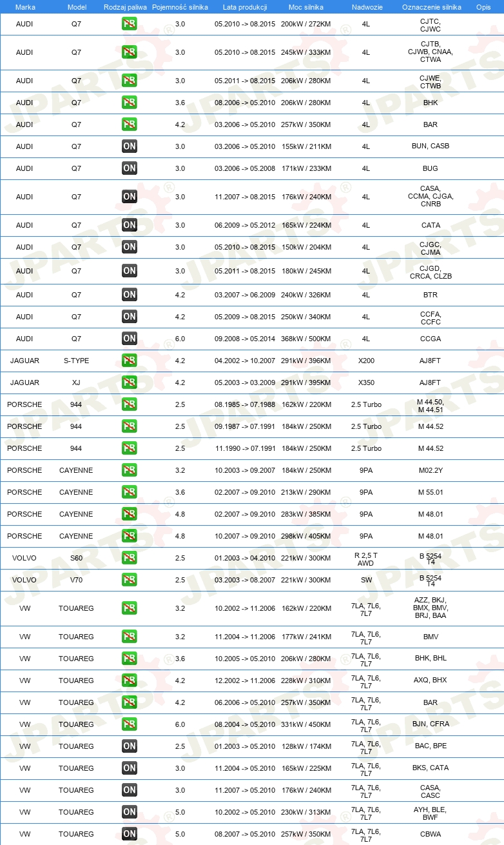Image resolution: width=504 pixels, height=845 pixels.
Task: Click petrol PB icon in Audi Q7 272KM row
Action: 130,24
